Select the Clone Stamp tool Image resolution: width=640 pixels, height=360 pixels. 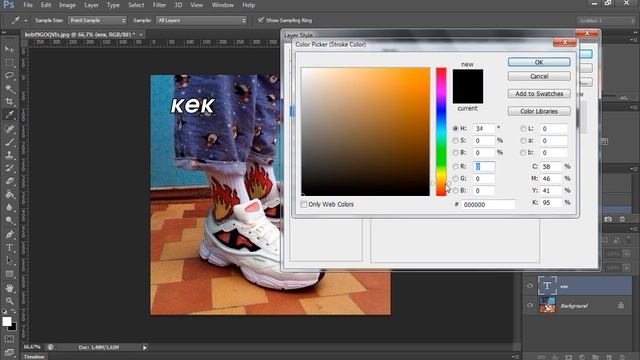(x=9, y=155)
